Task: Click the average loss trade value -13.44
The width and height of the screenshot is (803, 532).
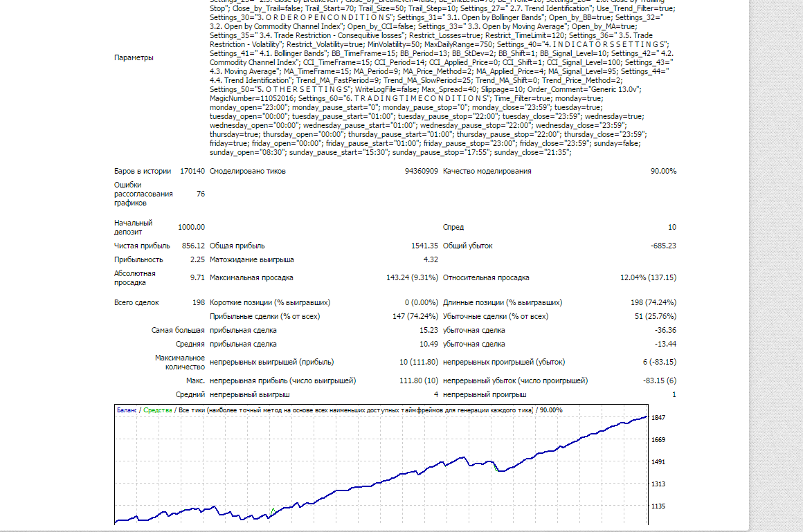Action: tap(665, 344)
